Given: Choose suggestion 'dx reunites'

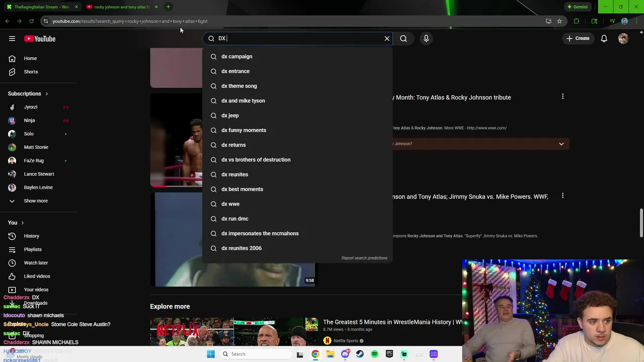Looking at the screenshot, I should (297, 174).
